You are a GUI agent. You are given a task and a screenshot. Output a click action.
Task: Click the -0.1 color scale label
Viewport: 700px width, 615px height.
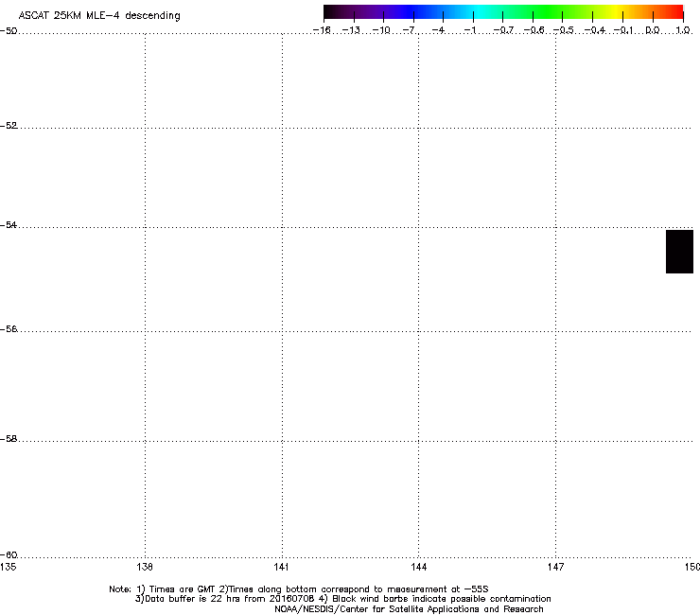(623, 30)
